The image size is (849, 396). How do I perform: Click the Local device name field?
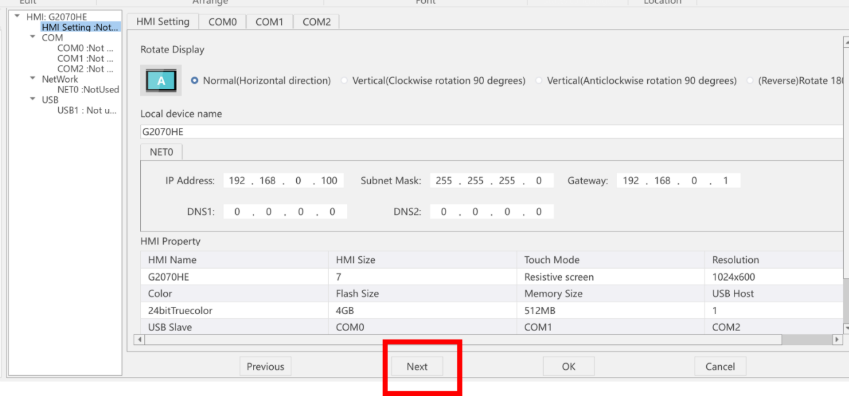(492, 132)
